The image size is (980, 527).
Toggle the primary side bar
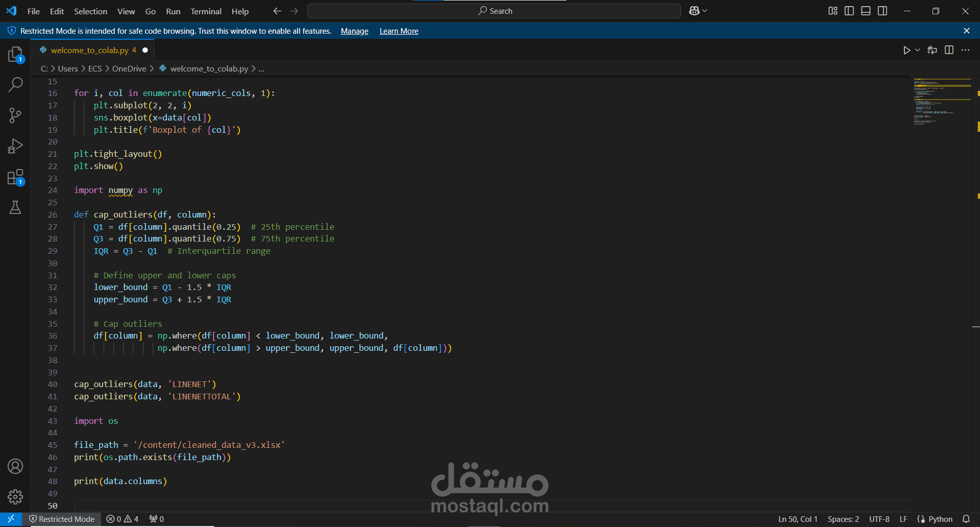[849, 11]
